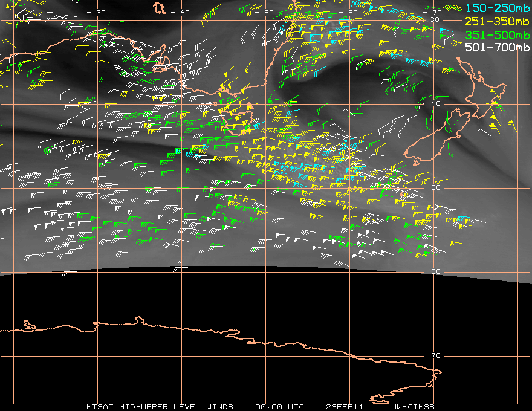
Task: Choose the white 501-700mb legend entry
Action: click(x=497, y=47)
